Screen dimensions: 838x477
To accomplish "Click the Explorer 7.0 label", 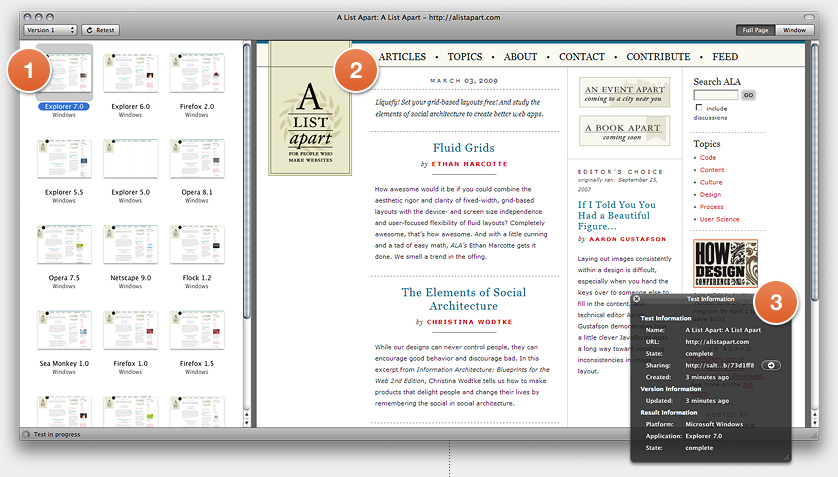I will coord(64,106).
